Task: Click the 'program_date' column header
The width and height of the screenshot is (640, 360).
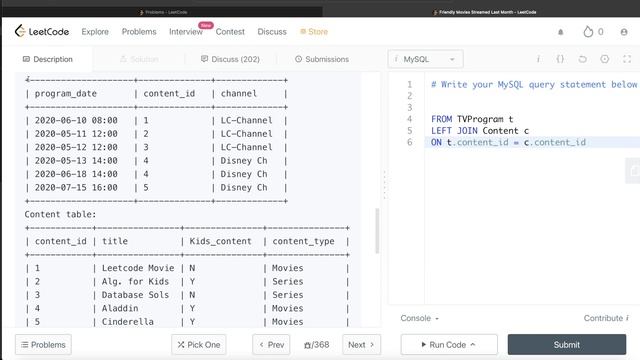Action: (x=66, y=93)
